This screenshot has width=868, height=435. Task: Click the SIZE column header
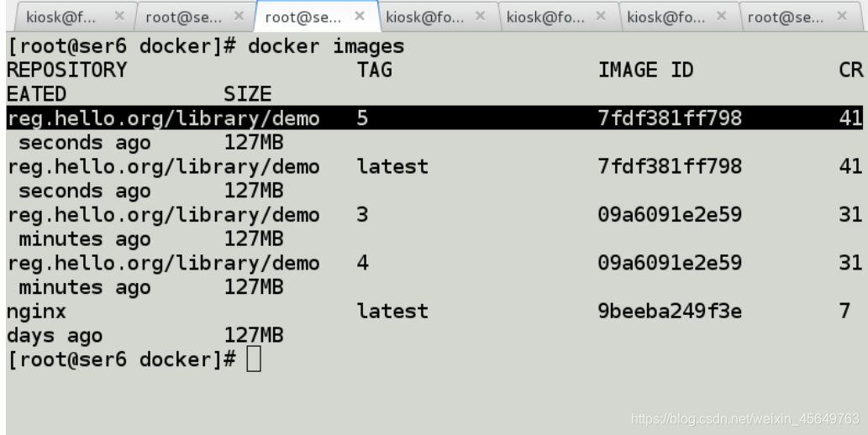point(247,94)
